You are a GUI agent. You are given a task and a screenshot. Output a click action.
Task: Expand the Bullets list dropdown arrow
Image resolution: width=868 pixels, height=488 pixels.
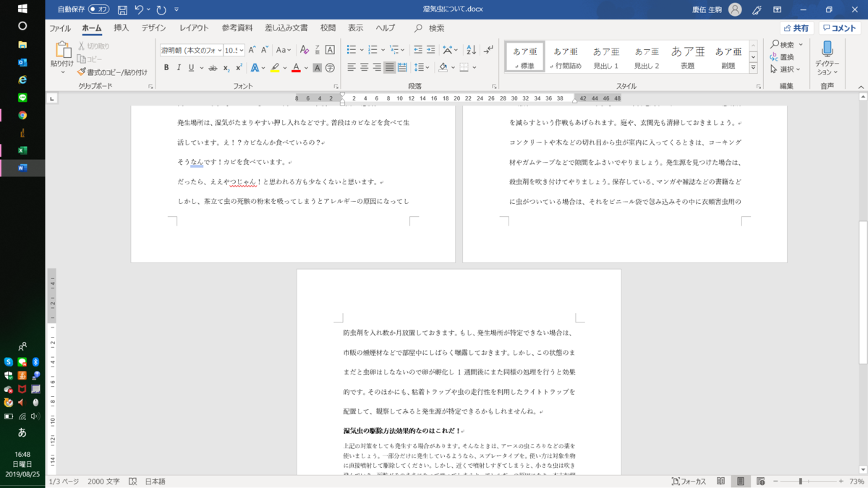coord(362,50)
